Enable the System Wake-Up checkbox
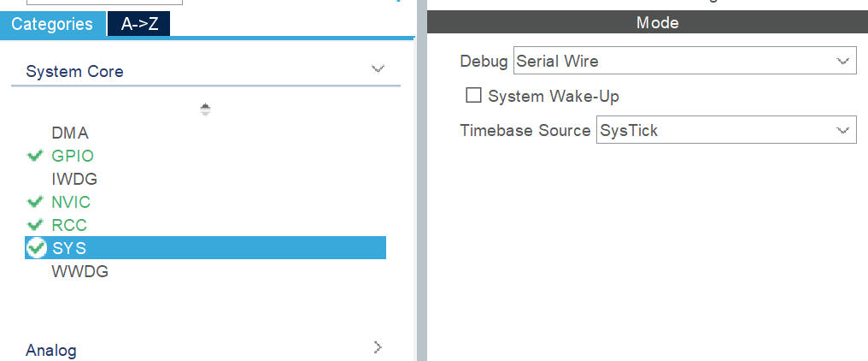The image size is (868, 361). coord(473,96)
